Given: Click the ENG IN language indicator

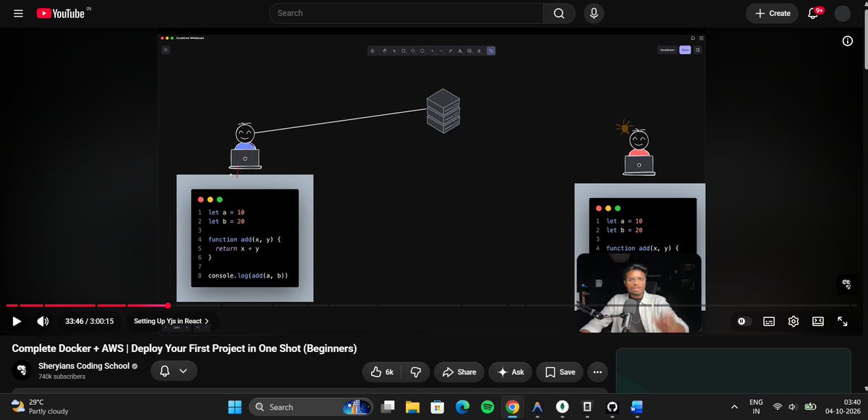Looking at the screenshot, I should (x=756, y=406).
